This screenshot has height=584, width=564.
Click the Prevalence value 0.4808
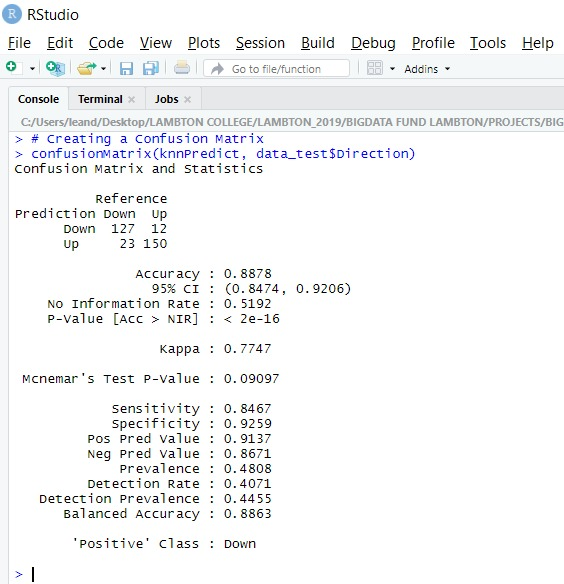click(x=247, y=469)
